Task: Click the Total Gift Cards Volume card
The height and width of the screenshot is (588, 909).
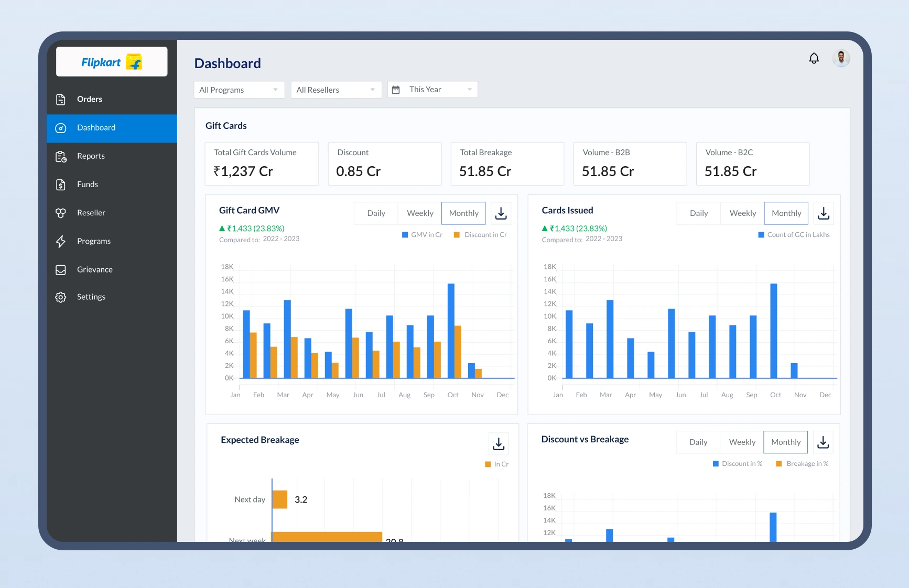Action: (x=262, y=164)
